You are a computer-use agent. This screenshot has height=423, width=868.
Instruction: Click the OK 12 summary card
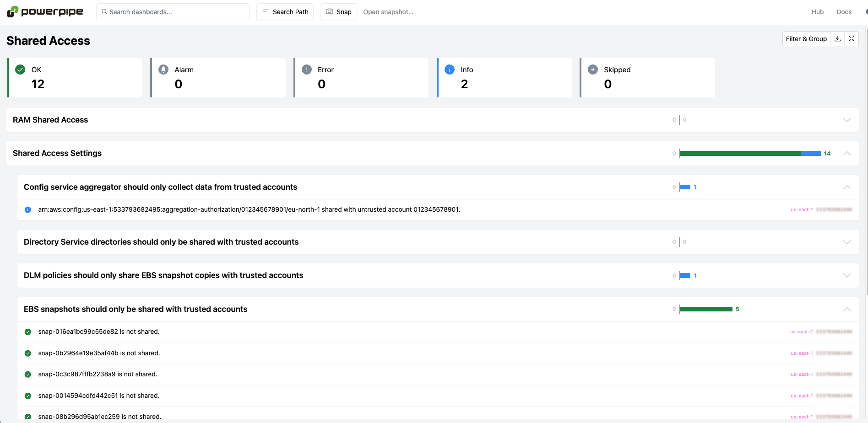(x=75, y=77)
